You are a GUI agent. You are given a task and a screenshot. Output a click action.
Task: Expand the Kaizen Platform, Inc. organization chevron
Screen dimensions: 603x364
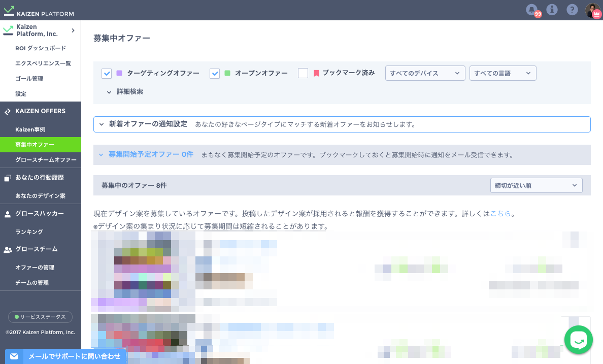(73, 30)
